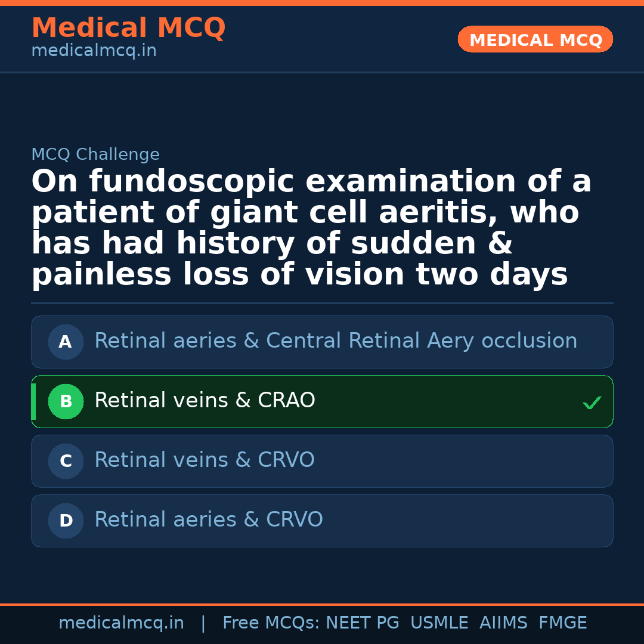Click the orange "Medical MCQ" header title
This screenshot has width=644, height=644.
(128, 28)
